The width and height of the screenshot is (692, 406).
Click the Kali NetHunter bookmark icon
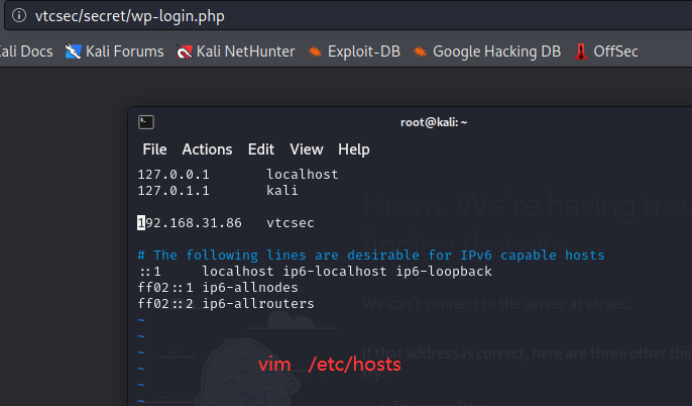point(184,52)
